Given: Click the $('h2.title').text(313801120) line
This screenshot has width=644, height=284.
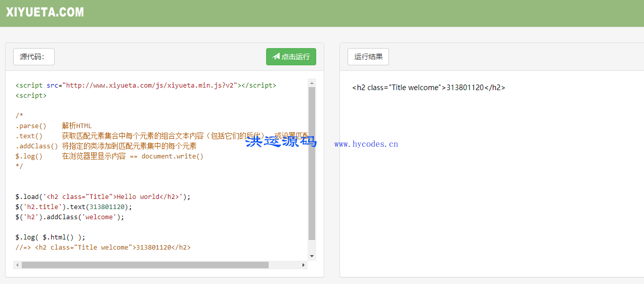Looking at the screenshot, I should click(x=74, y=207).
